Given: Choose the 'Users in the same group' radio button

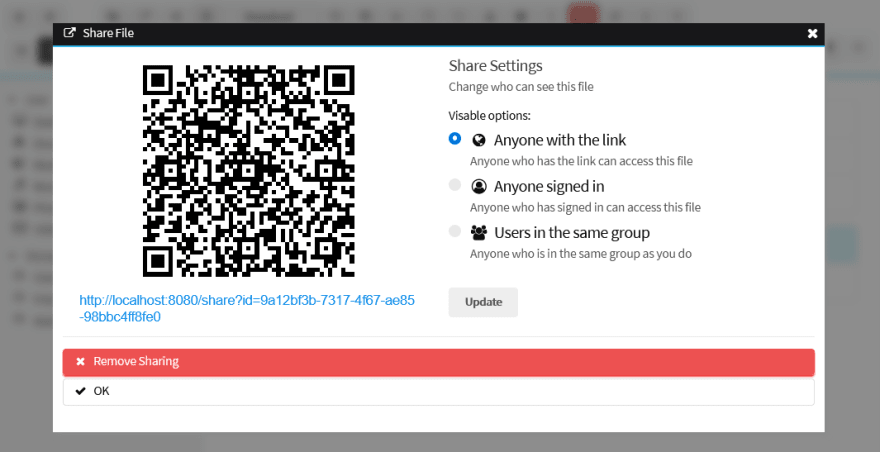Looking at the screenshot, I should coord(455,231).
